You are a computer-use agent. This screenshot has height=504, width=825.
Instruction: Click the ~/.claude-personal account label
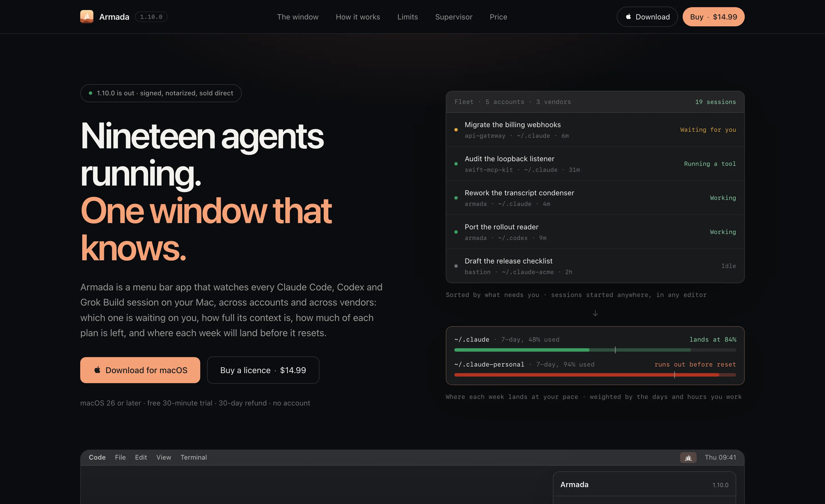coord(489,365)
